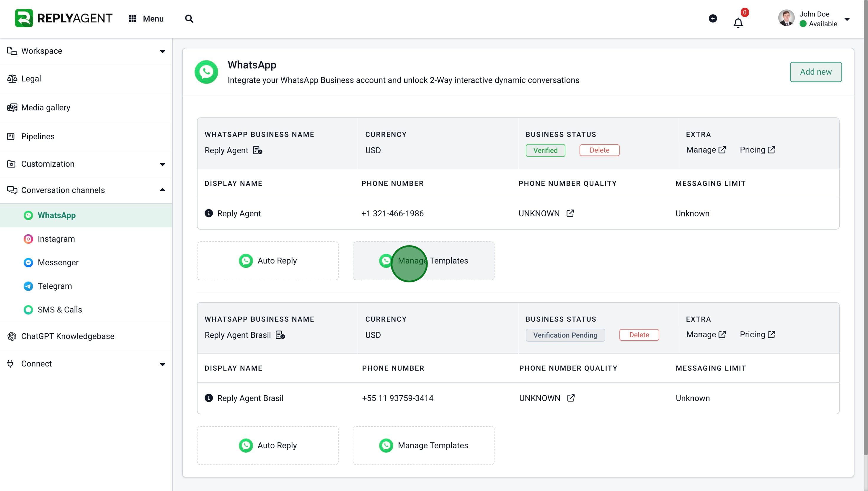Viewport: 868px width, 491px height.
Task: Click John Doe's profile avatar
Action: point(786,18)
